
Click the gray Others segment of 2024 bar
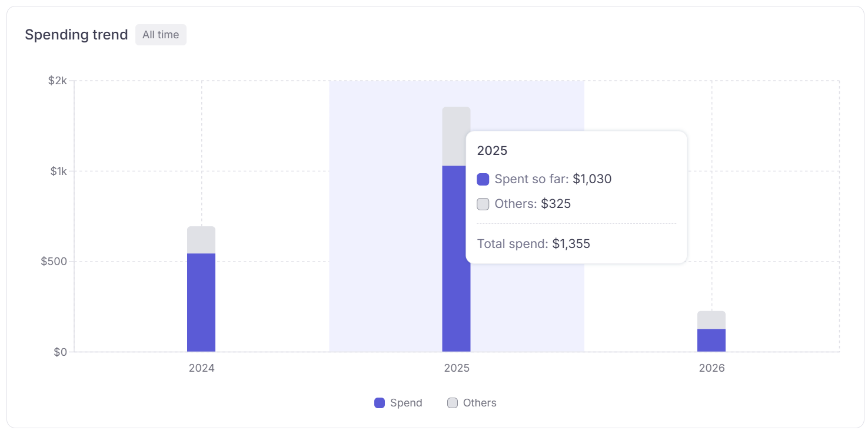pos(201,240)
